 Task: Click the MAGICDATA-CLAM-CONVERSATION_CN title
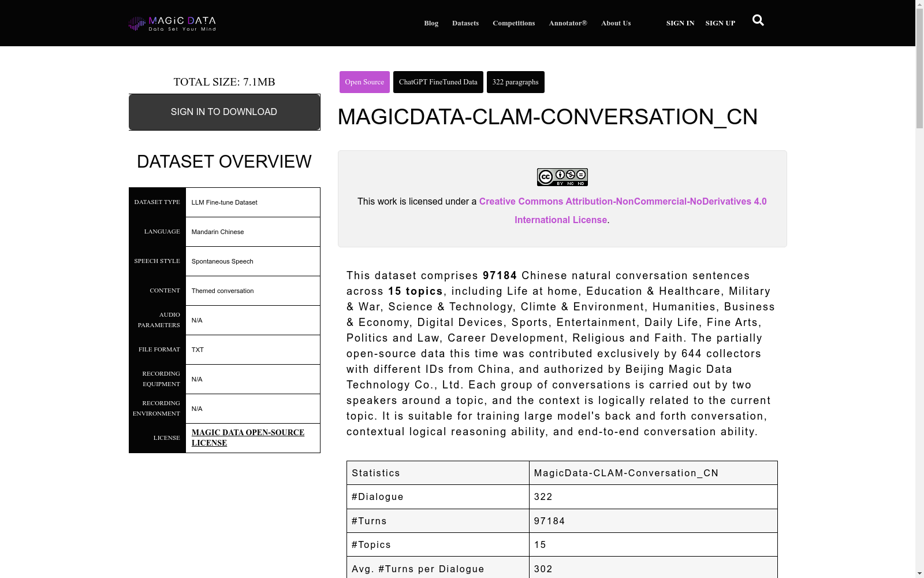click(x=547, y=117)
